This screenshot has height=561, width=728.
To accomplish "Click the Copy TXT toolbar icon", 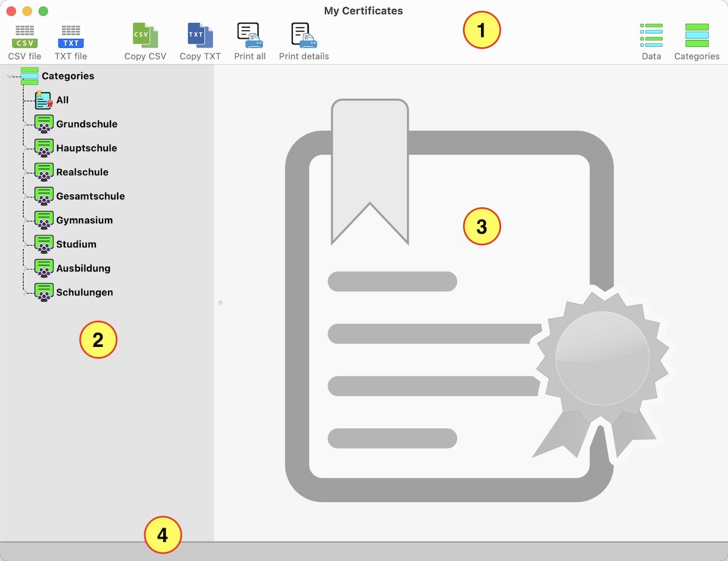I will (x=200, y=35).
